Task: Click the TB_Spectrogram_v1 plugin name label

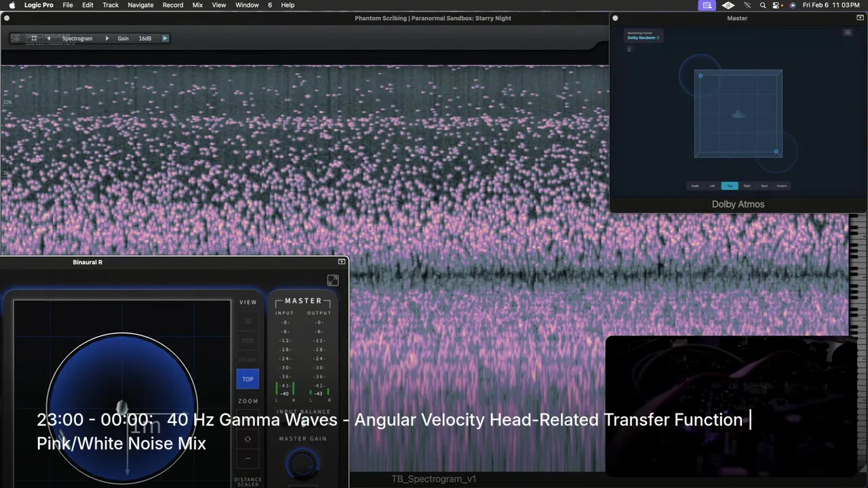Action: pyautogui.click(x=433, y=479)
